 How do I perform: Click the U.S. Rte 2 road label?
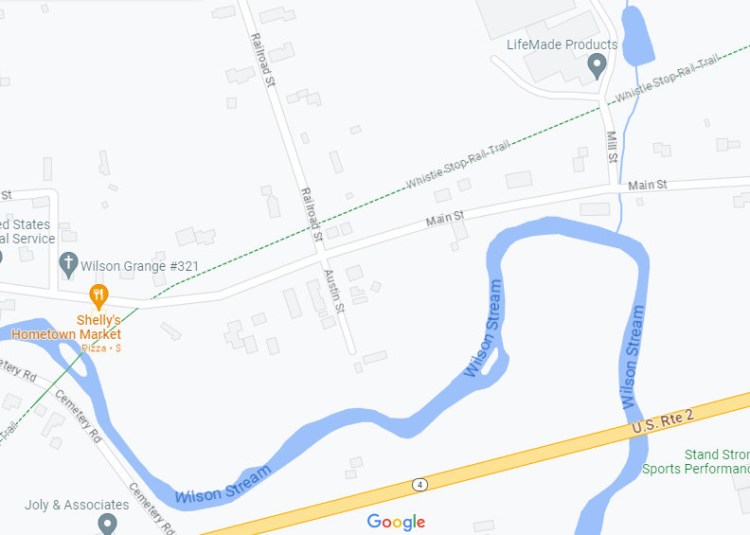(x=662, y=421)
